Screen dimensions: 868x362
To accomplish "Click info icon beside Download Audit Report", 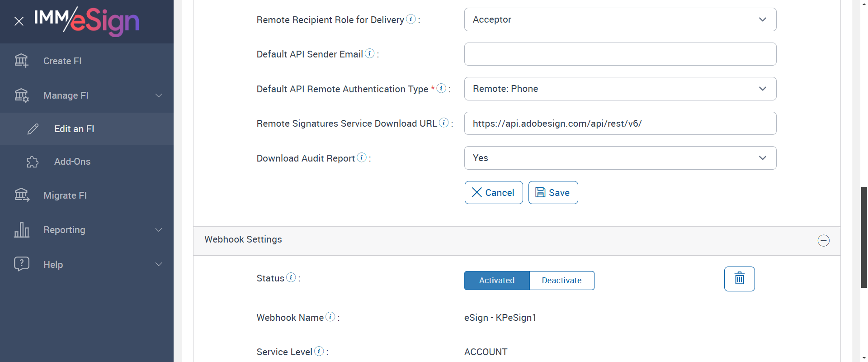I will tap(362, 157).
